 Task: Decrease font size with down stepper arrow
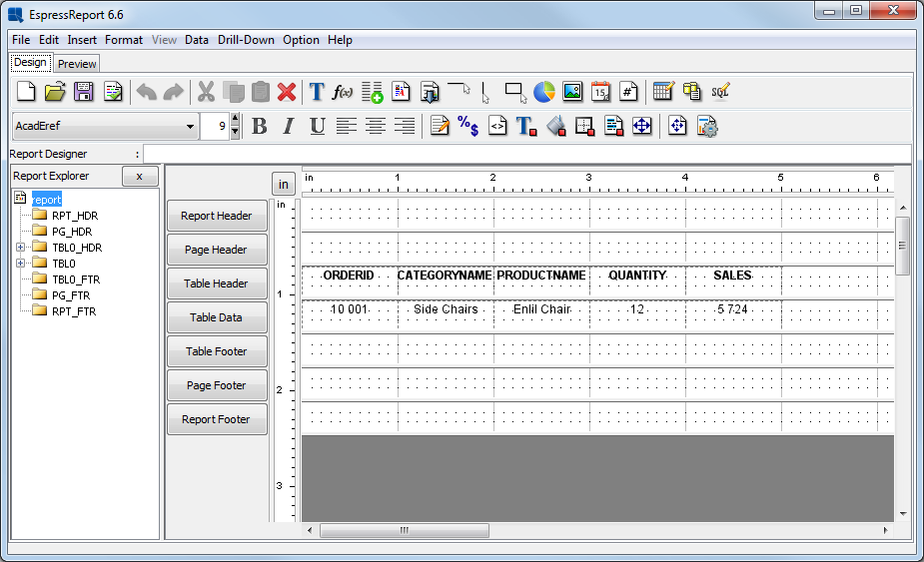coord(235,132)
